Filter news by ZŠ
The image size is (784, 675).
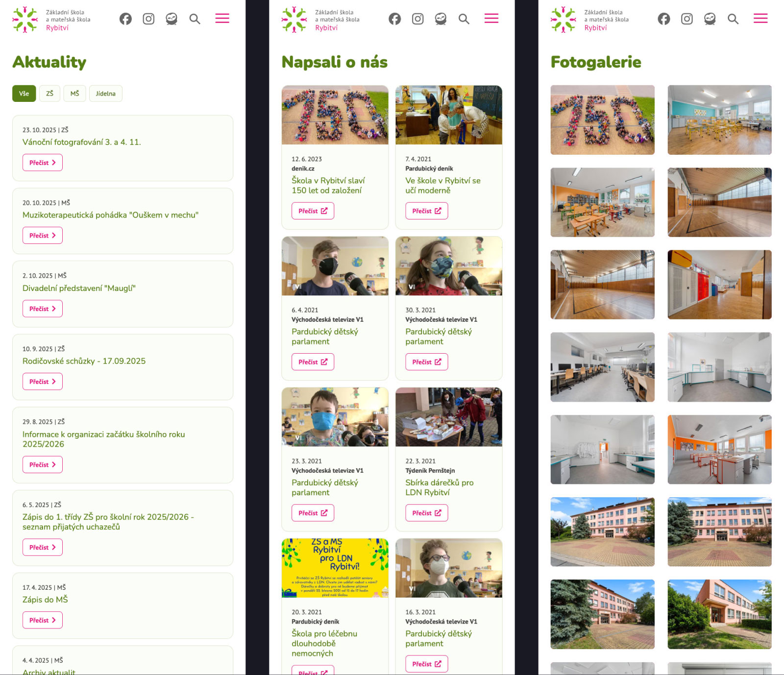point(49,94)
